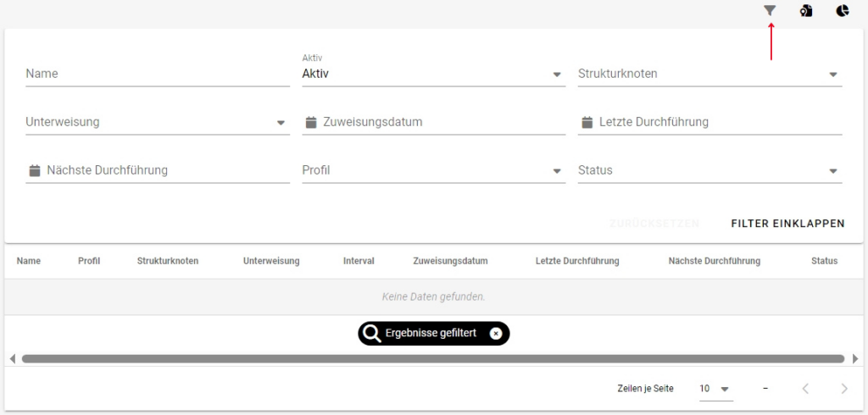Expand the Profil dropdown
868x415 pixels.
(x=557, y=171)
